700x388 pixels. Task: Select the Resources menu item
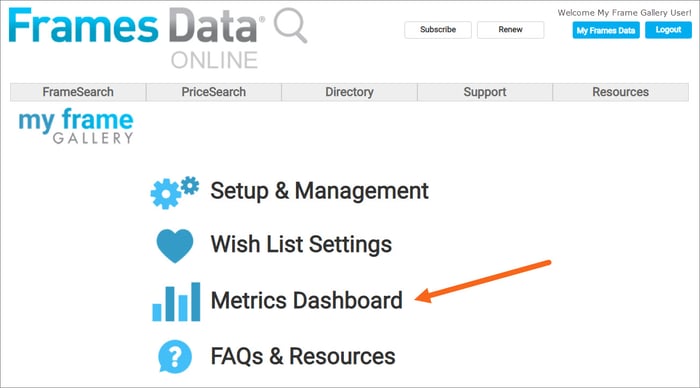621,92
